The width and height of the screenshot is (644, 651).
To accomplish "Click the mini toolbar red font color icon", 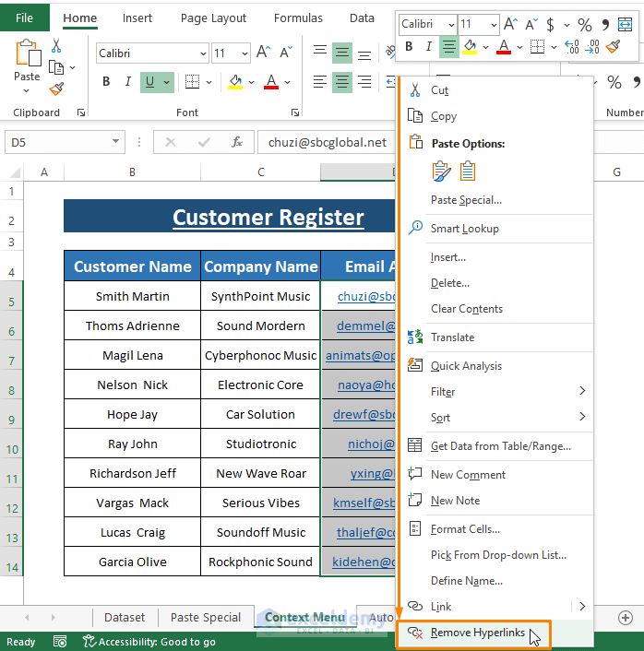I will (504, 46).
